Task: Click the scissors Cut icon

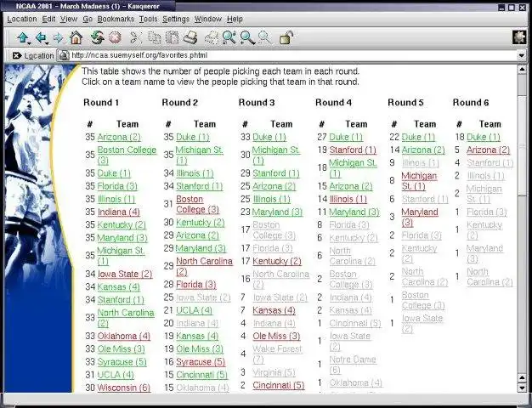Action: tap(136, 37)
